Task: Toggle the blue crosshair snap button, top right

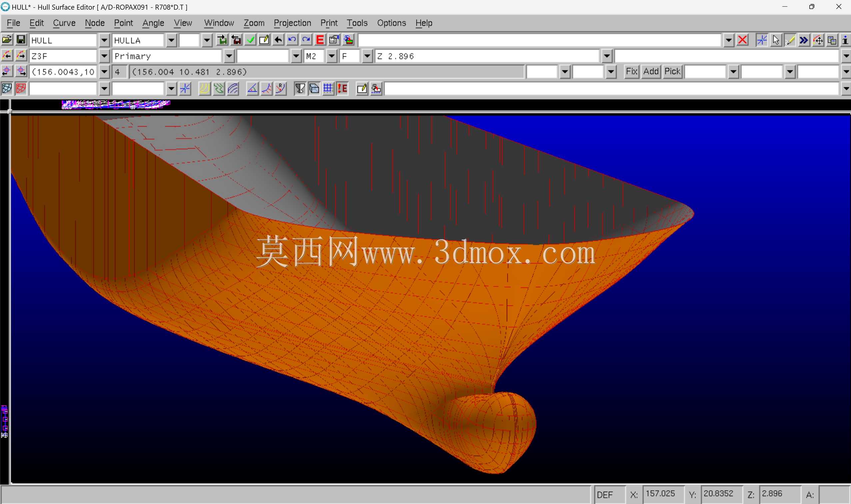Action: pyautogui.click(x=762, y=40)
